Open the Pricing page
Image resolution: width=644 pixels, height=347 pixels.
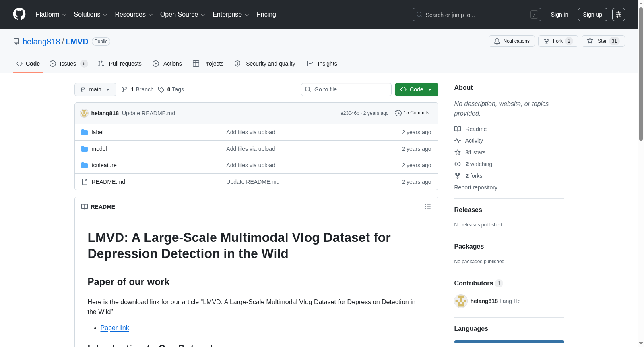coord(266,15)
